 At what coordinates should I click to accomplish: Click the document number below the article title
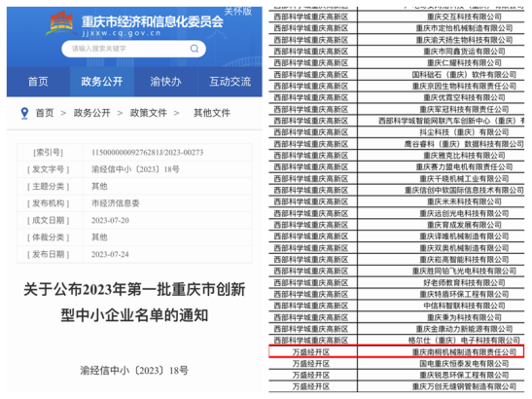click(x=134, y=370)
